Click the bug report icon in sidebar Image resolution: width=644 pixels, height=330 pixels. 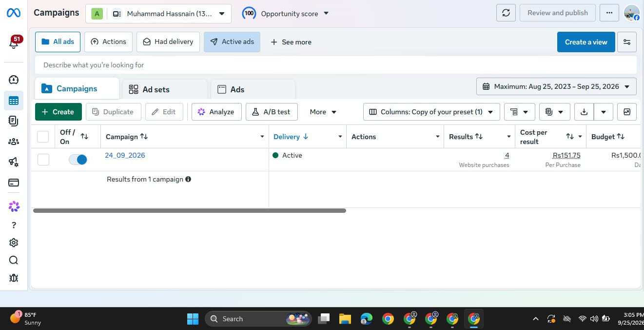coord(14,278)
